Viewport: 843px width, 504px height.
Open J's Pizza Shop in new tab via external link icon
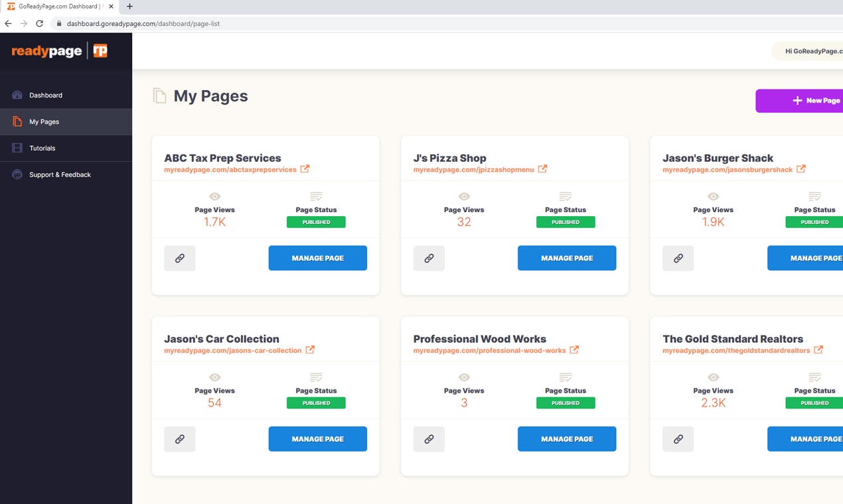point(543,169)
